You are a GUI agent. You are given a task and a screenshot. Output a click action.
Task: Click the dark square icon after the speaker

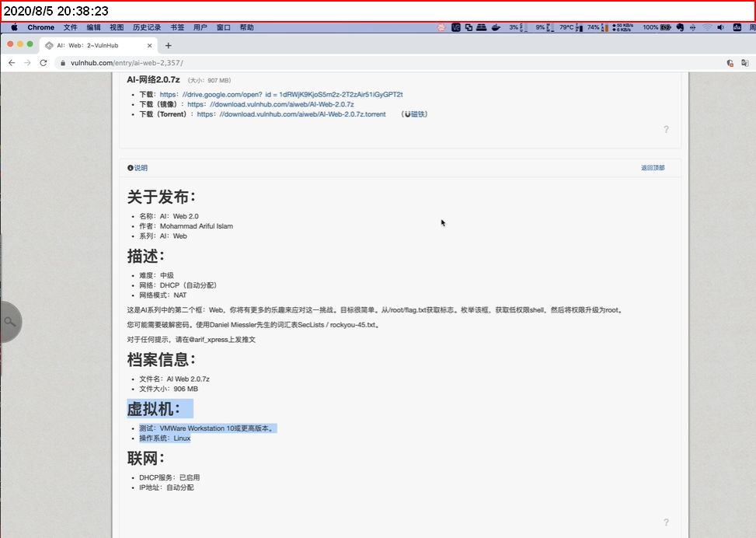(x=737, y=27)
